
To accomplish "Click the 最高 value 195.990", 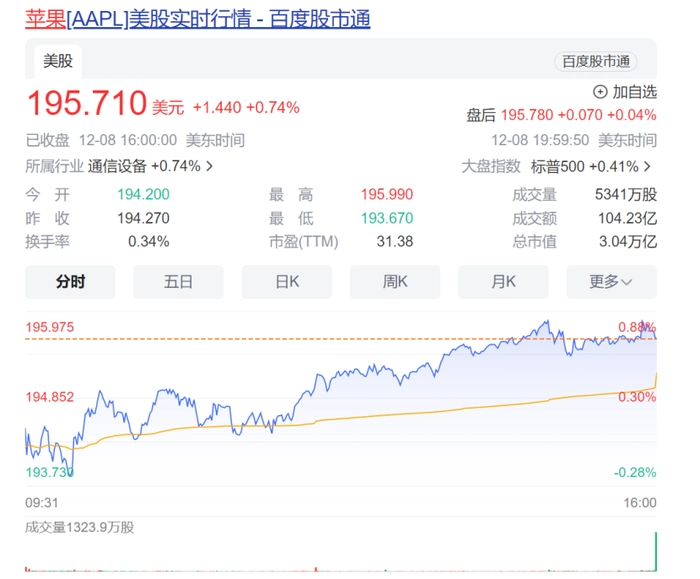I will (386, 195).
